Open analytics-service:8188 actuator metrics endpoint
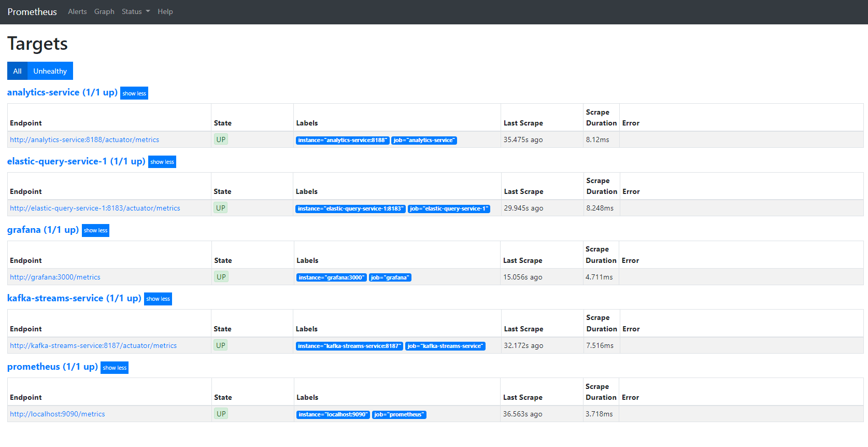 (x=84, y=139)
